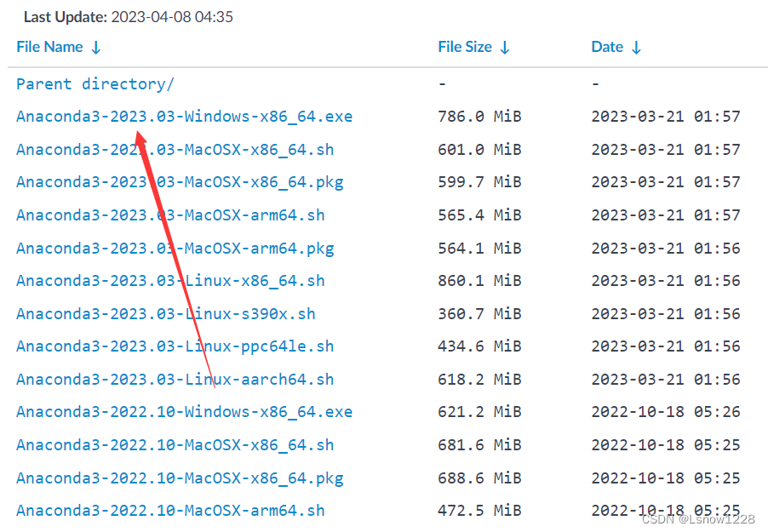Download Anaconda3-2023.03-Linux-s390x.sh
Screen dimensions: 768x532
click(x=165, y=313)
